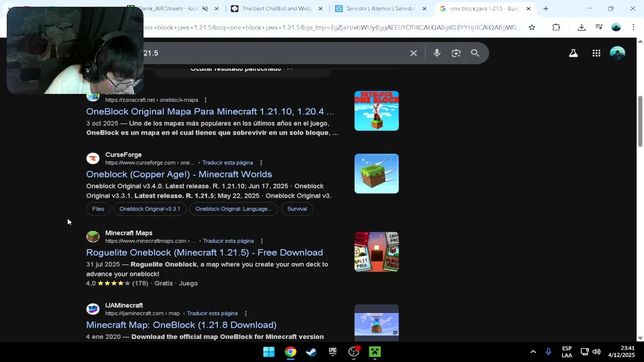Open new browser tab
Screen dimensions: 644x362
[545, 9]
